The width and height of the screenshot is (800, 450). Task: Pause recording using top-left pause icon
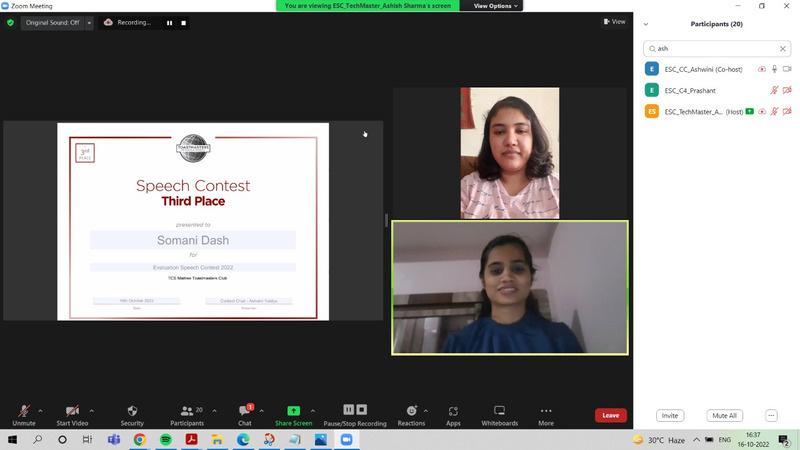point(169,22)
